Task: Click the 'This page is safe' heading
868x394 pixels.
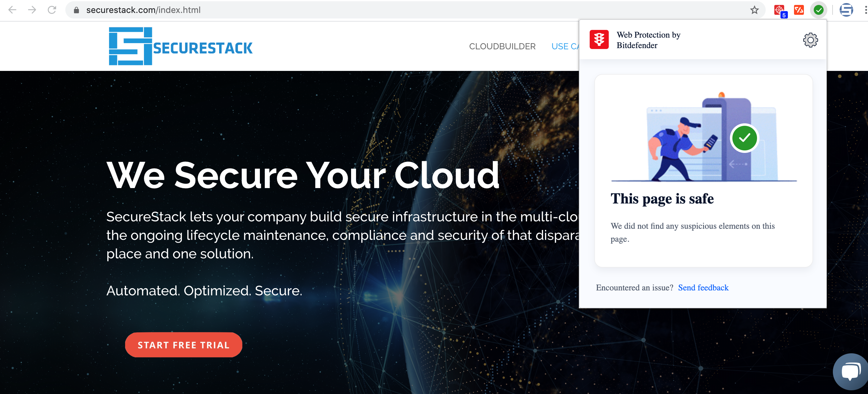Action: (x=662, y=199)
